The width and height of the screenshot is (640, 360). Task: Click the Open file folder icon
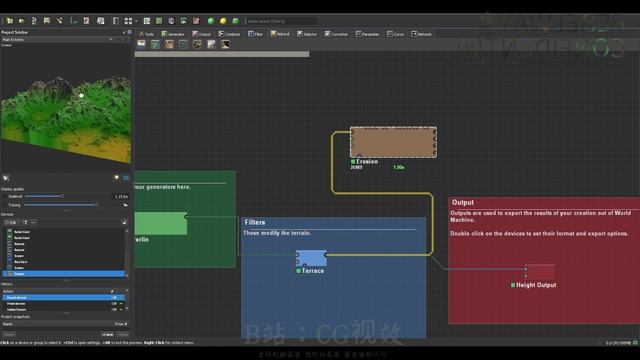coord(22,21)
